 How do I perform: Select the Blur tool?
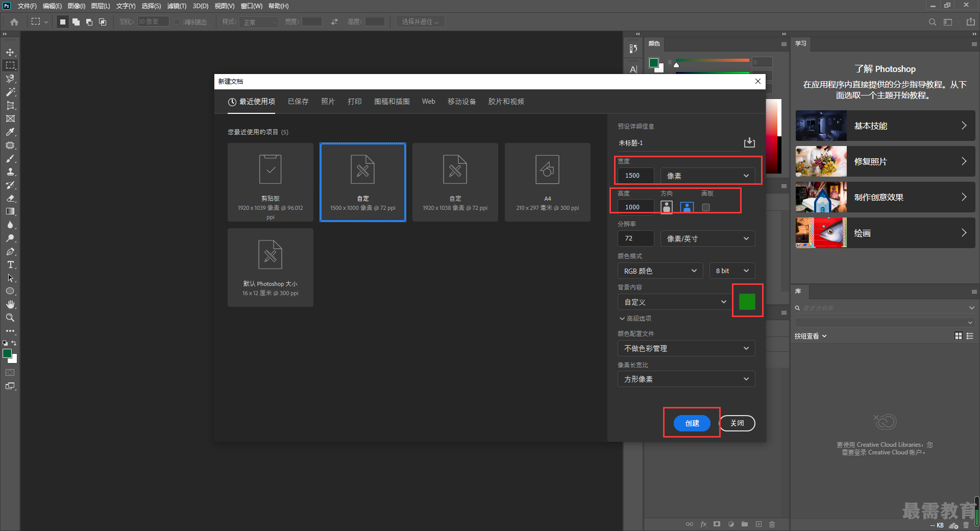coord(10,225)
